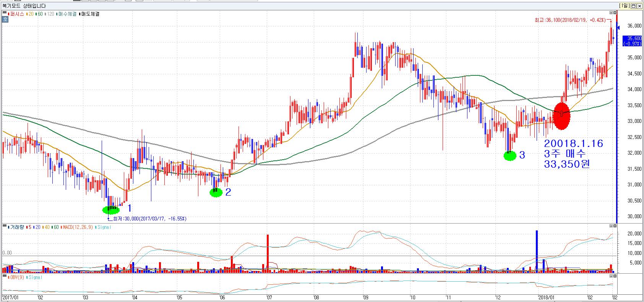The image size is (644, 302).
Task: Click the [1일] period label in the title bar
Action: (x=624, y=6)
